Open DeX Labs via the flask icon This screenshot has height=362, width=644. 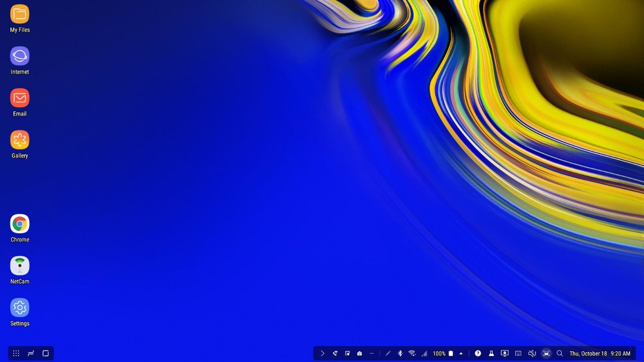[492, 353]
